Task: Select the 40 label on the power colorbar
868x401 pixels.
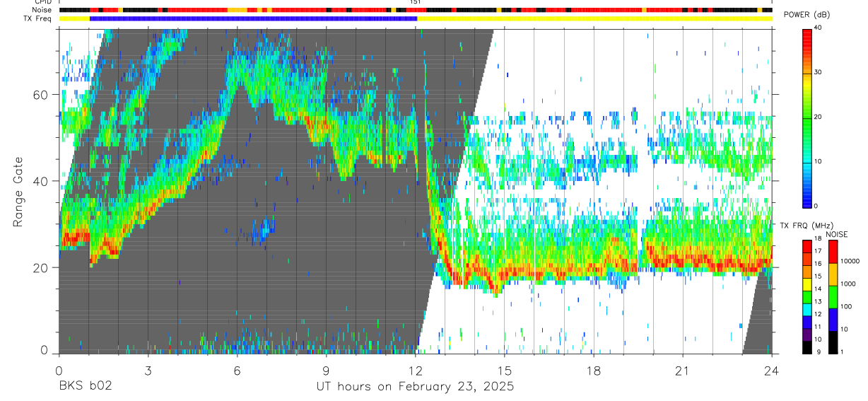Action: click(817, 28)
